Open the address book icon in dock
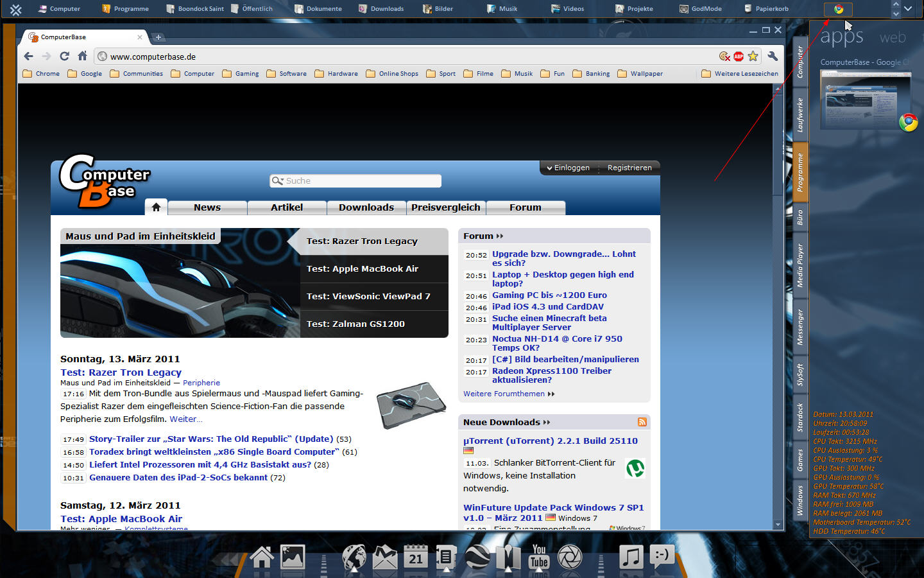924x578 pixels. (446, 557)
